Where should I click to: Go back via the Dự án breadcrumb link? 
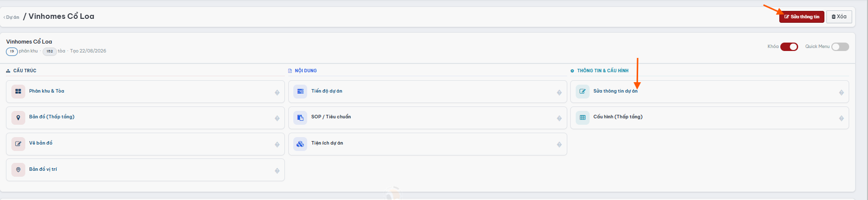(x=11, y=17)
